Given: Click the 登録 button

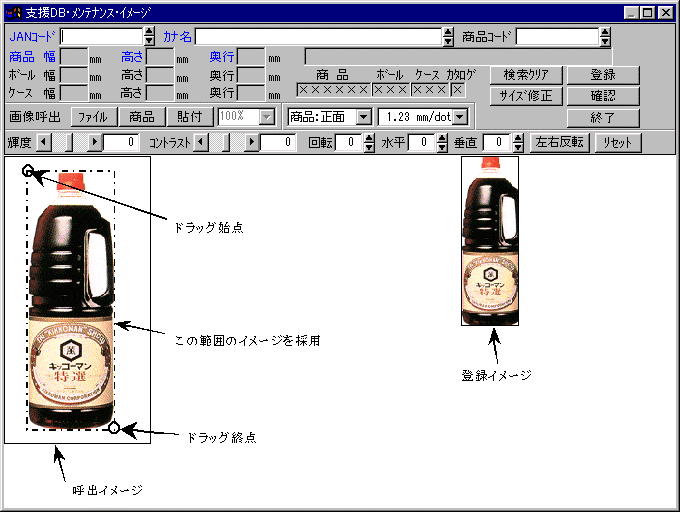Looking at the screenshot, I should [603, 75].
